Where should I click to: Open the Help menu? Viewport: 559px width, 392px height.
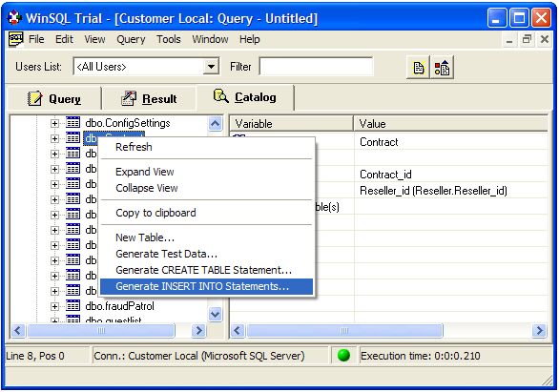[x=250, y=39]
